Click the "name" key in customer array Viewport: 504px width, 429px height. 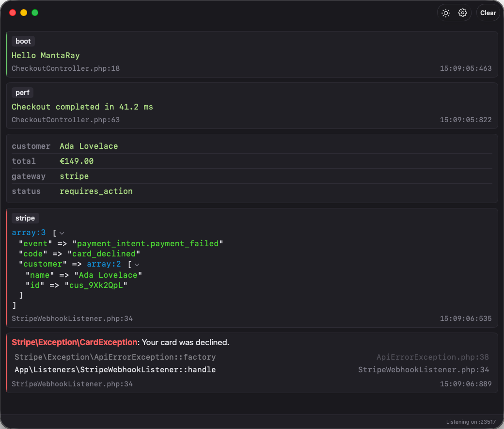tap(40, 275)
